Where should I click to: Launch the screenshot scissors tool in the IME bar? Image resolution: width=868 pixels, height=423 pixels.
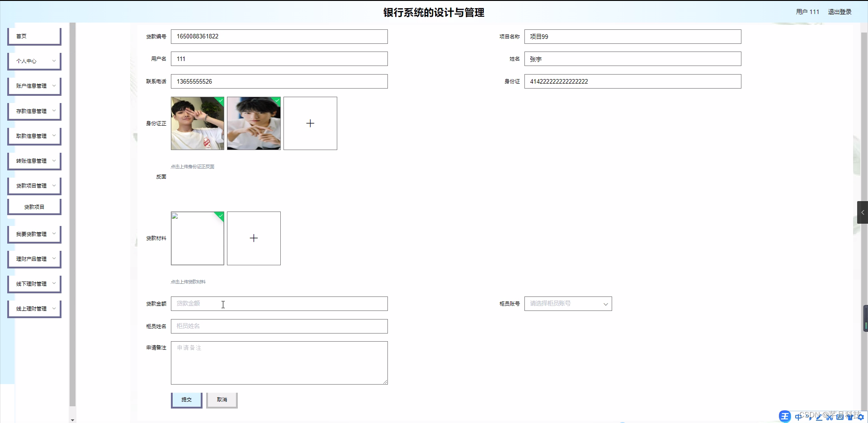(x=830, y=417)
